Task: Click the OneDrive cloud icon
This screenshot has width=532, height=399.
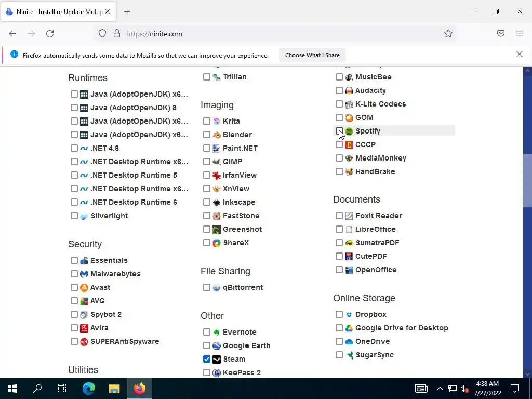Action: (349, 342)
